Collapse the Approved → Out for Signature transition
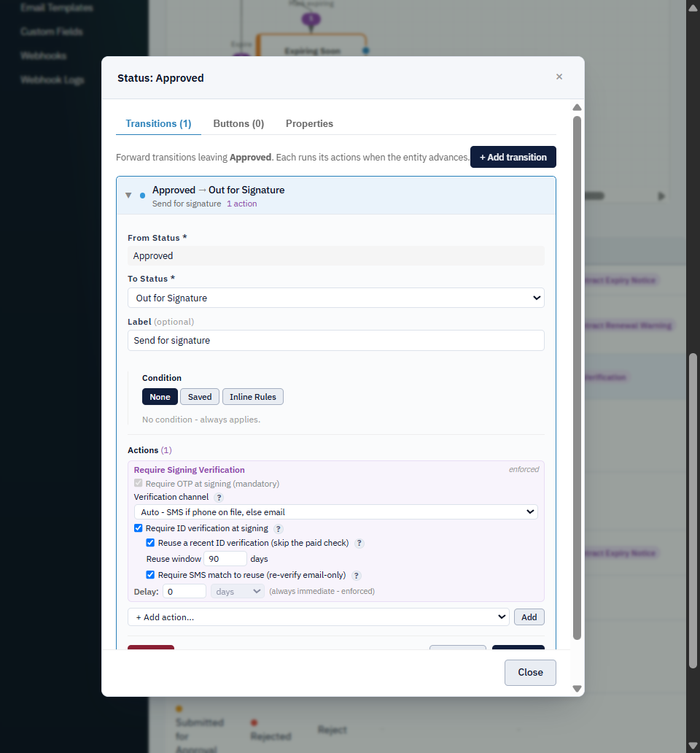 tap(128, 196)
